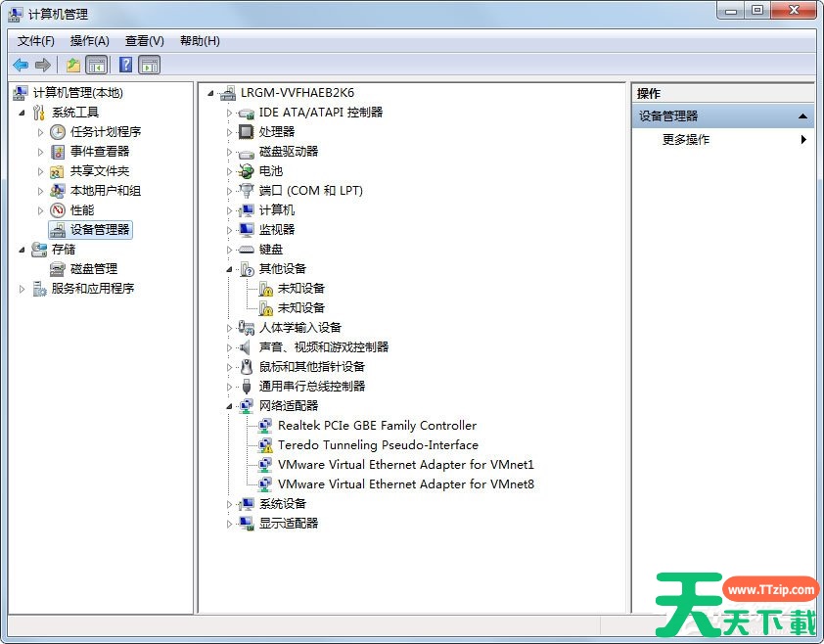The height and width of the screenshot is (644, 824).
Task: Click the 监视器 monitor icon
Action: coord(246,230)
